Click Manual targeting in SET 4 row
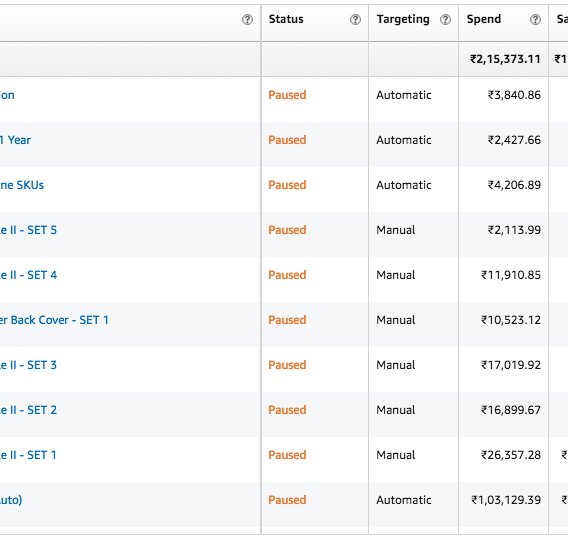568x540 pixels. pos(396,275)
